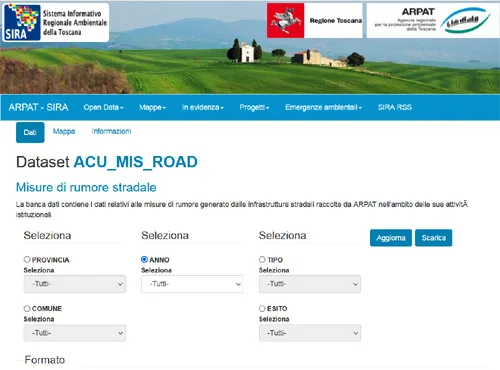Expand the Mappe navigation menu
The width and height of the screenshot is (500, 370).
click(x=153, y=107)
